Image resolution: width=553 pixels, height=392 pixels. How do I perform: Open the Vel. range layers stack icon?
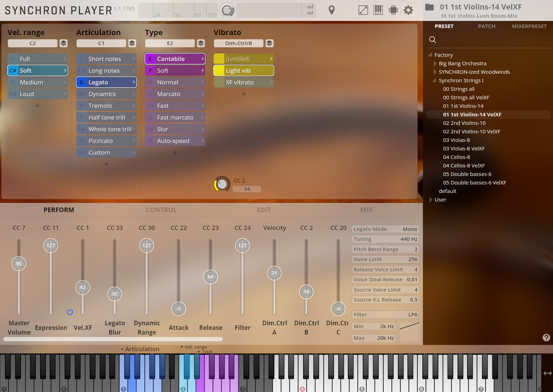click(x=64, y=43)
